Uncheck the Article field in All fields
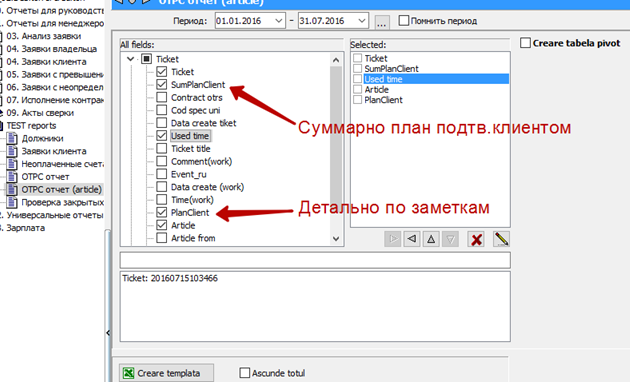 [162, 225]
